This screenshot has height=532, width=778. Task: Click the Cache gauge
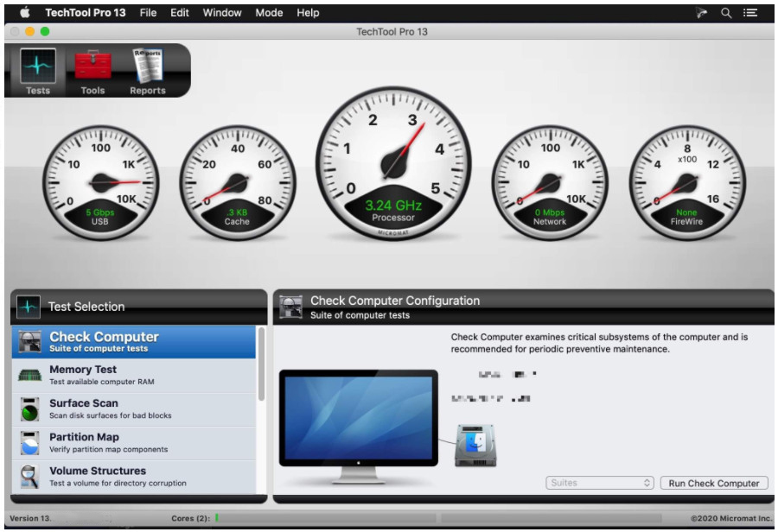pyautogui.click(x=238, y=182)
